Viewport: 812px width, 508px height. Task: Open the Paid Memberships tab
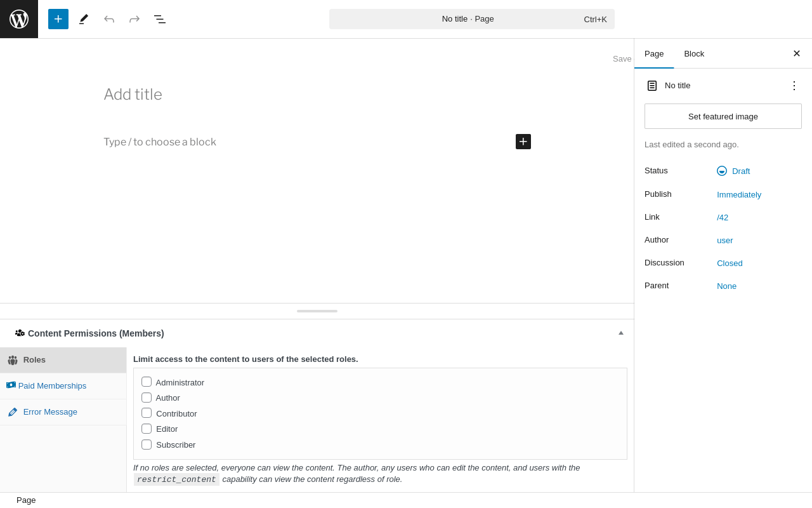coord(52,385)
